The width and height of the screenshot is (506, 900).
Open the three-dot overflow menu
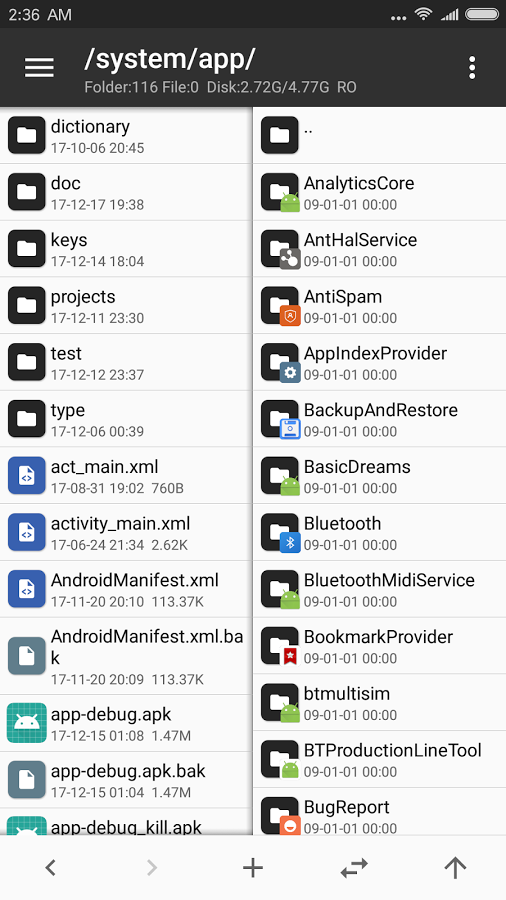pos(472,68)
